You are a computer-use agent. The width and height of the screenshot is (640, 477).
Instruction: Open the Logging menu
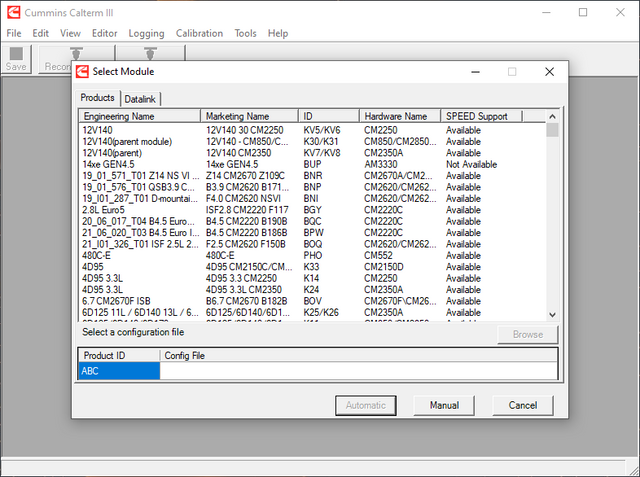click(x=147, y=33)
